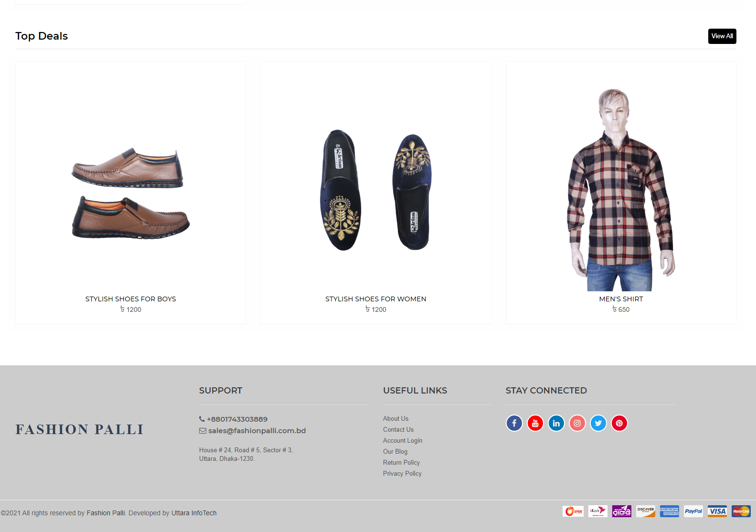Open the Privacy Policy page

click(x=402, y=473)
